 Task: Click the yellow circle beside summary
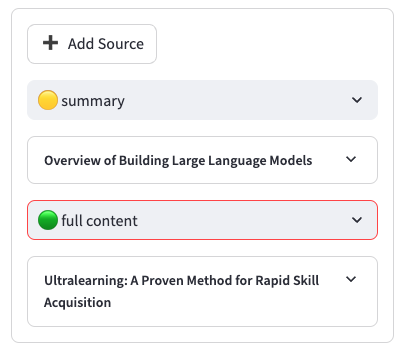click(48, 100)
